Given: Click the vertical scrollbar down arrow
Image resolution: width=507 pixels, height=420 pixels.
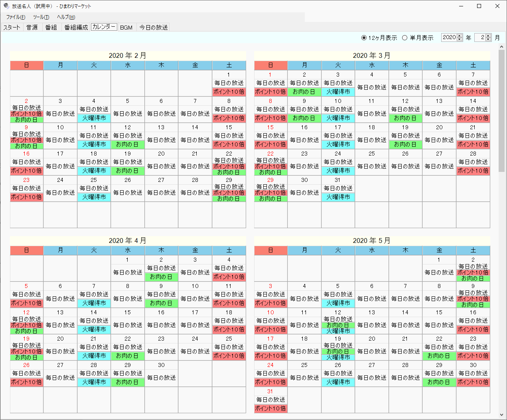Looking at the screenshot, I should (x=501, y=415).
